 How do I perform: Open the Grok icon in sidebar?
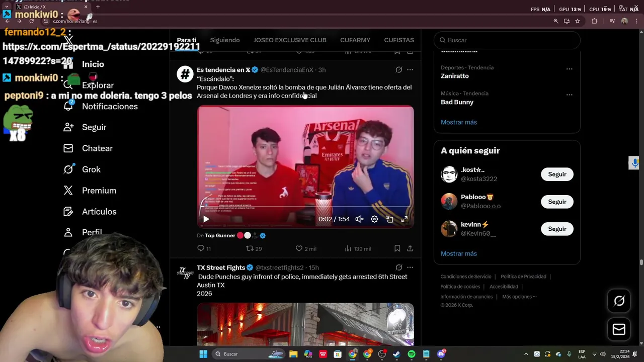68,169
